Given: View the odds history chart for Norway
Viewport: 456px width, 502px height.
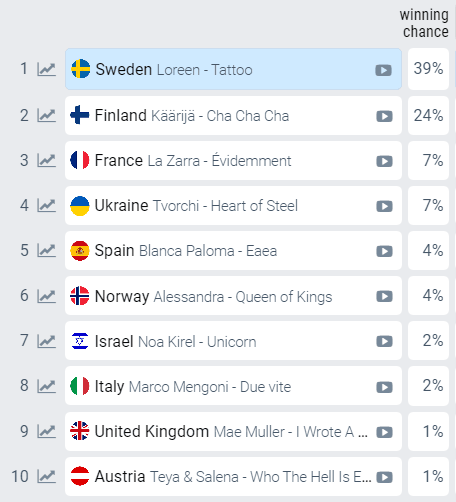Looking at the screenshot, I should [x=46, y=296].
